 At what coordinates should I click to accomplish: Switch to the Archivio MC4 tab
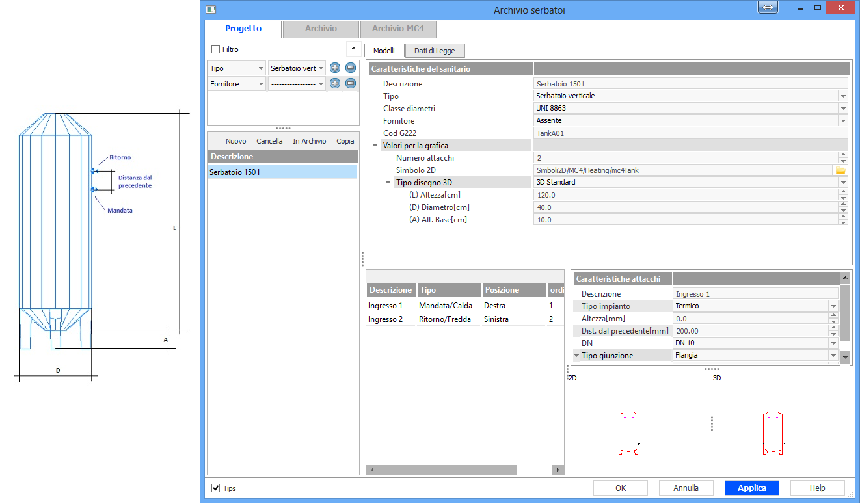397,29
